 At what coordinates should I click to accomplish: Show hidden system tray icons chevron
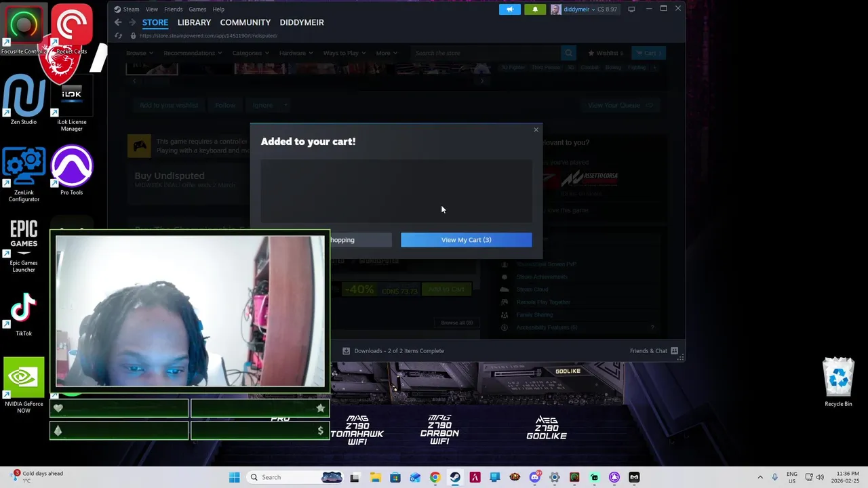[760, 477]
